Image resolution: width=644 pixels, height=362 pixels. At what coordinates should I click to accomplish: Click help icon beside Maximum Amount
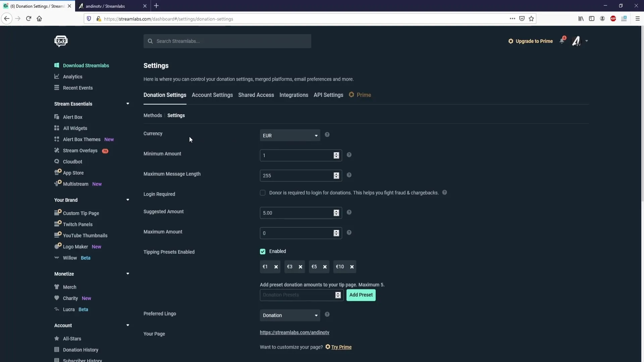(349, 232)
